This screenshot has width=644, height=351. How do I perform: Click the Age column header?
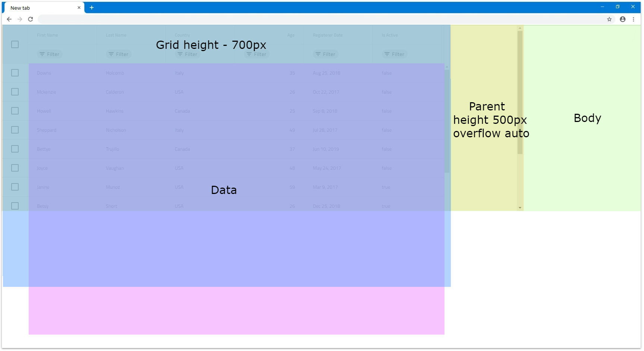pyautogui.click(x=291, y=35)
